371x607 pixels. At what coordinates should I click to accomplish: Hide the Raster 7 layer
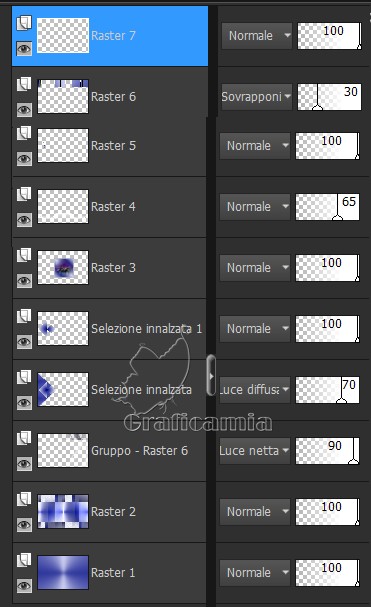[x=24, y=49]
